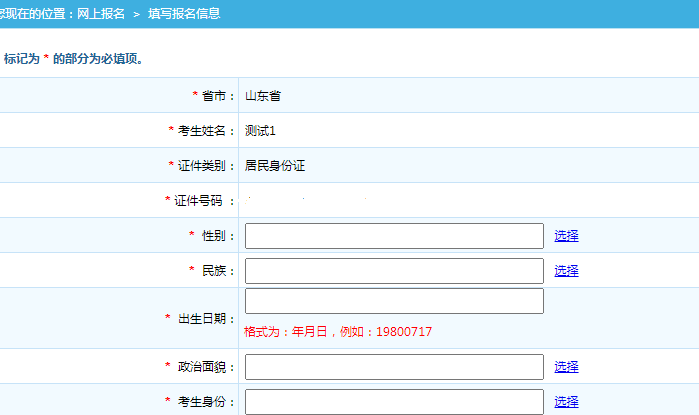Go to 网上报名 in the breadcrumb

pyautogui.click(x=101, y=14)
